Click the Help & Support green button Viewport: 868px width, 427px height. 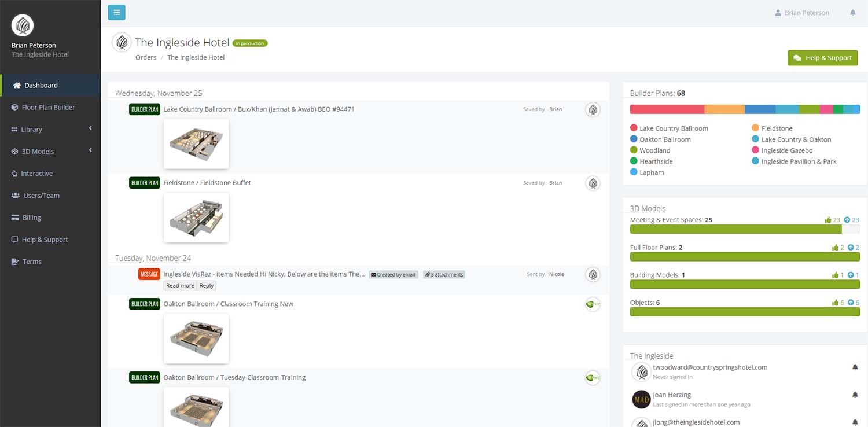(x=822, y=58)
